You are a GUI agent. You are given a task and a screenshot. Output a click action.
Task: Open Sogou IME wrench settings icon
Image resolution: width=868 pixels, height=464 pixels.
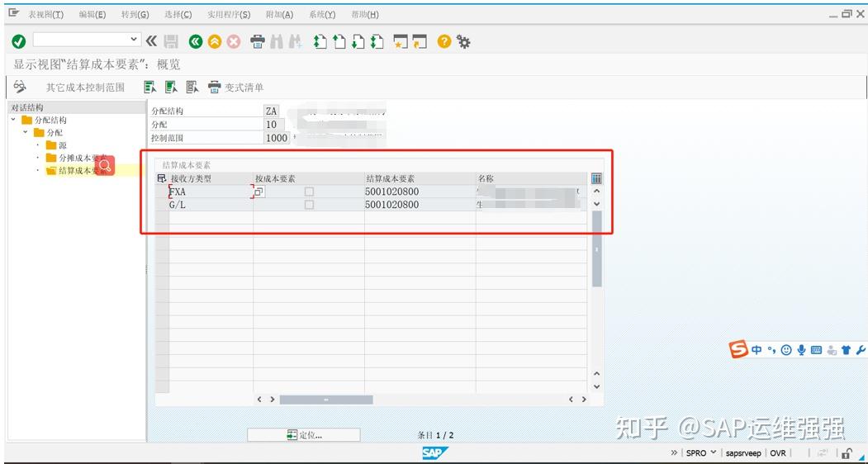coord(861,350)
